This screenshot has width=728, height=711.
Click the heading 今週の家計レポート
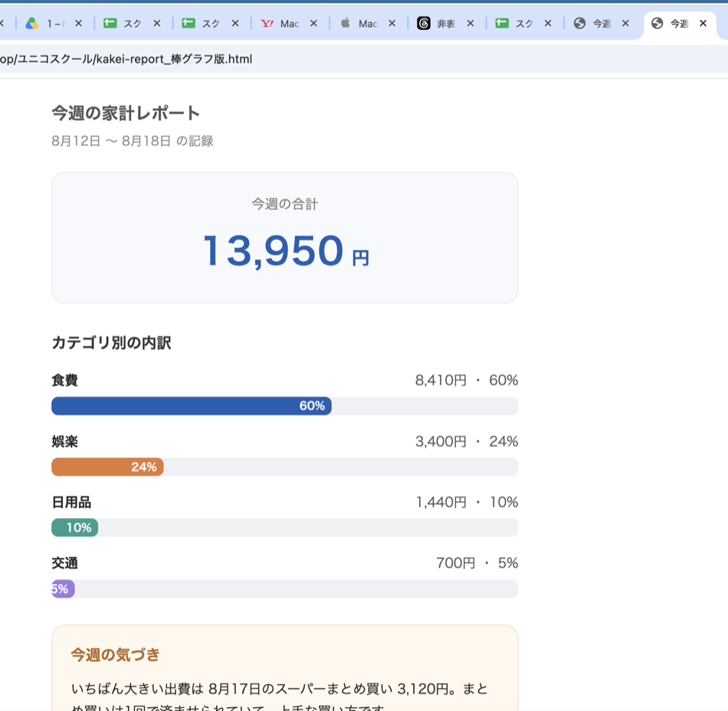[126, 113]
